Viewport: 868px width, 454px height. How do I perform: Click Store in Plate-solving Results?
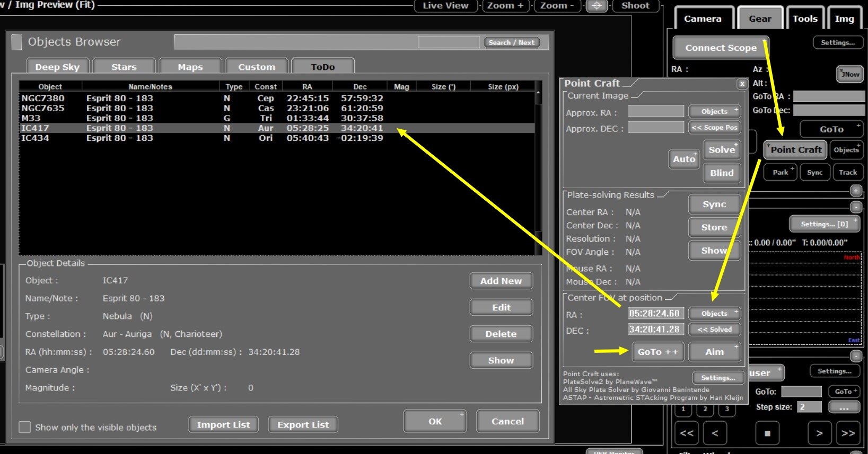click(x=714, y=227)
